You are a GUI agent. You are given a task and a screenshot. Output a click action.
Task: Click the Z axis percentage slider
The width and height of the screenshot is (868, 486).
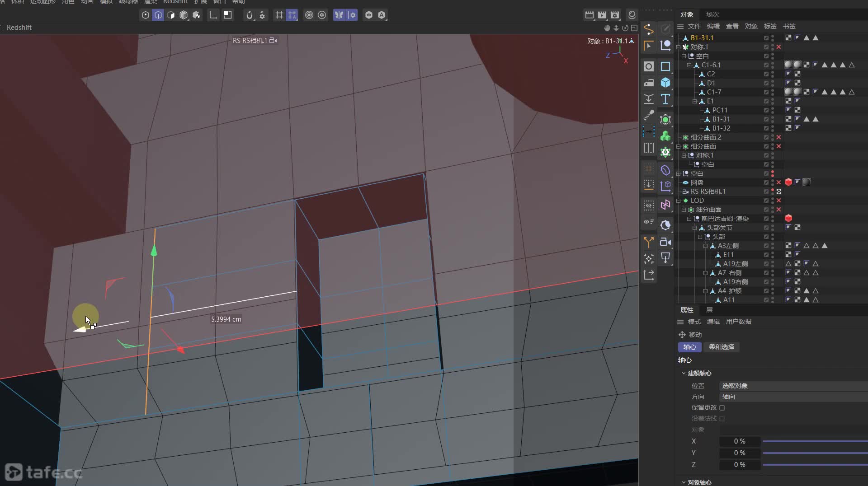pyautogui.click(x=815, y=465)
